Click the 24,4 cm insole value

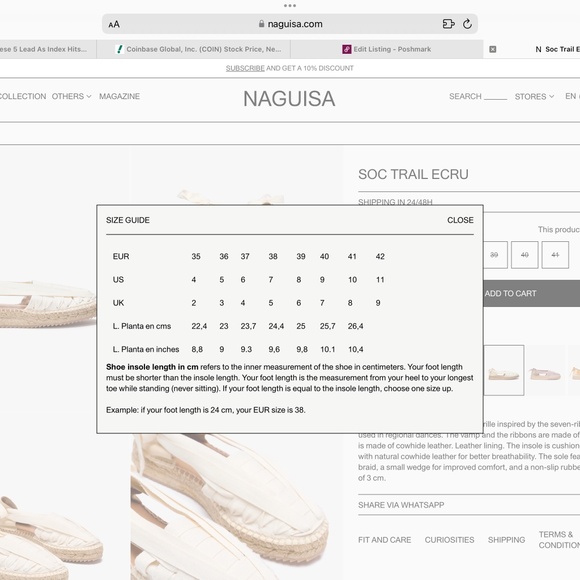tap(276, 326)
